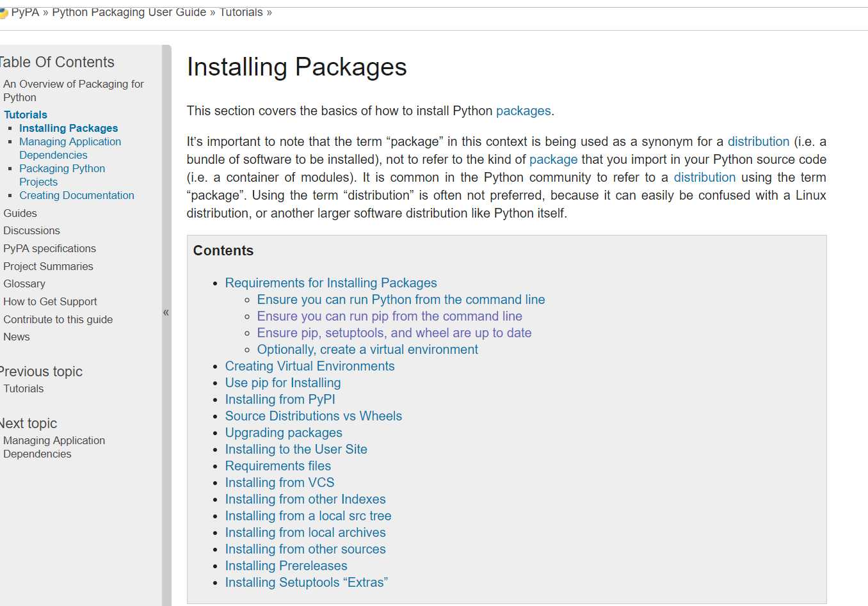Open Guides in sidebar
Image resolution: width=868 pixels, height=606 pixels.
(20, 213)
